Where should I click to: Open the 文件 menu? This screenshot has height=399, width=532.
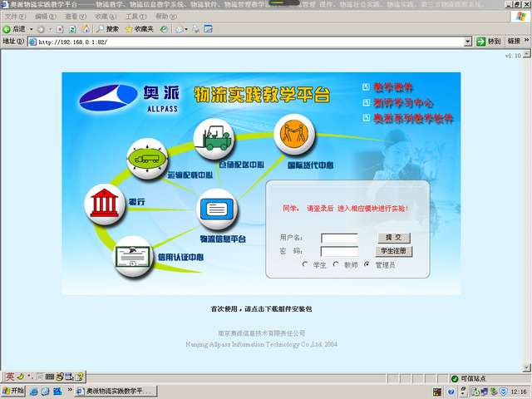[x=15, y=17]
